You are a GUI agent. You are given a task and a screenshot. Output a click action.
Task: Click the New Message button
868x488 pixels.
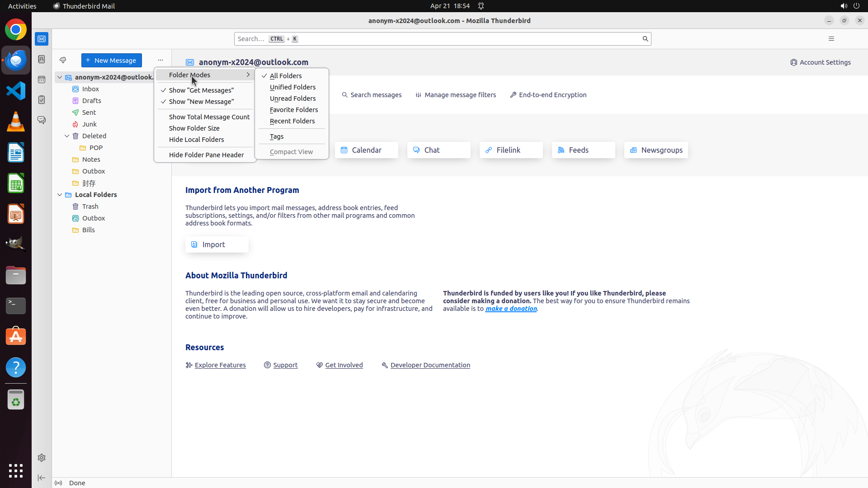point(111,61)
